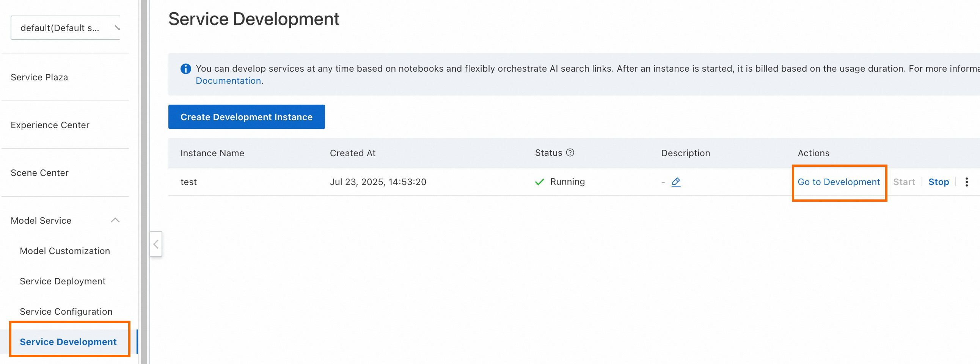Viewport: 980px width, 364px height.
Task: Open the Documentation link in the banner
Action: pyautogui.click(x=228, y=81)
